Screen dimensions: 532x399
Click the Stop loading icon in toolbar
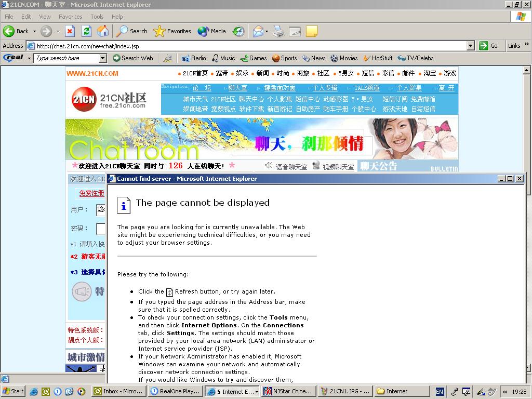pos(70,31)
